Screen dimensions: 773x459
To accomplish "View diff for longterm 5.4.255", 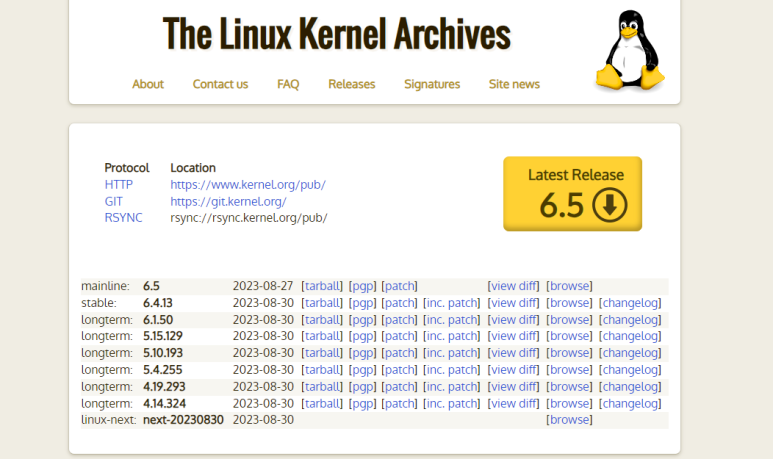I will [513, 370].
